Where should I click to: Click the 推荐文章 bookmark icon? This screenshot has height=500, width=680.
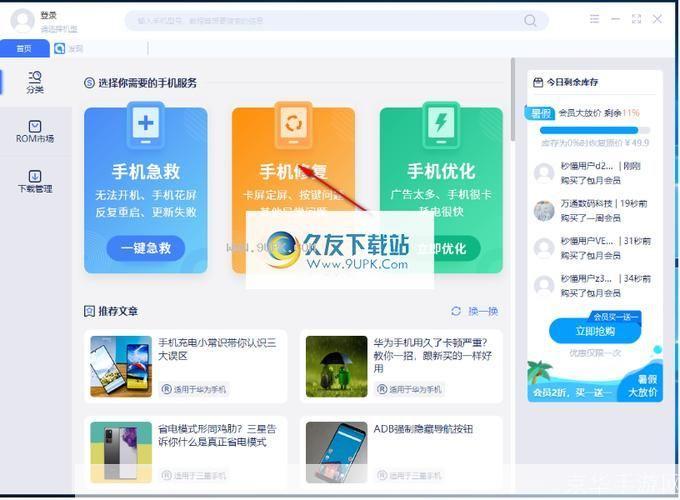(89, 311)
